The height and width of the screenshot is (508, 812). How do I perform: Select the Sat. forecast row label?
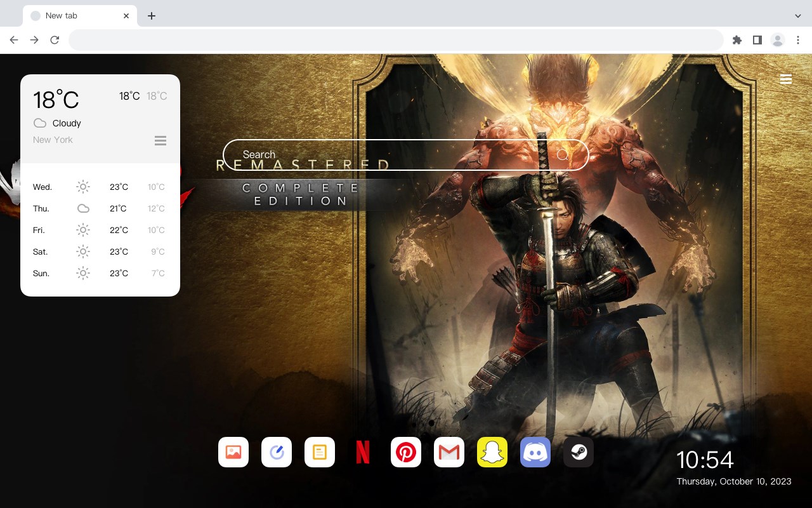tap(41, 251)
